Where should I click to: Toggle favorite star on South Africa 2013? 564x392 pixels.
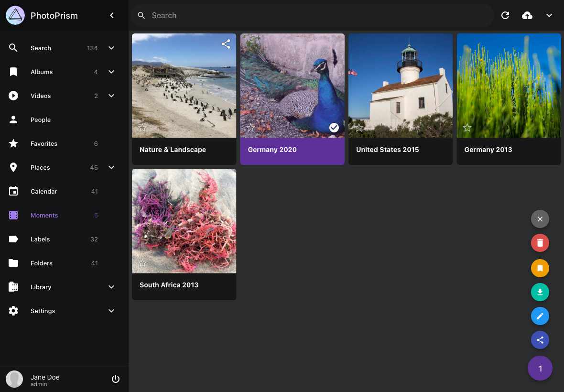click(142, 263)
